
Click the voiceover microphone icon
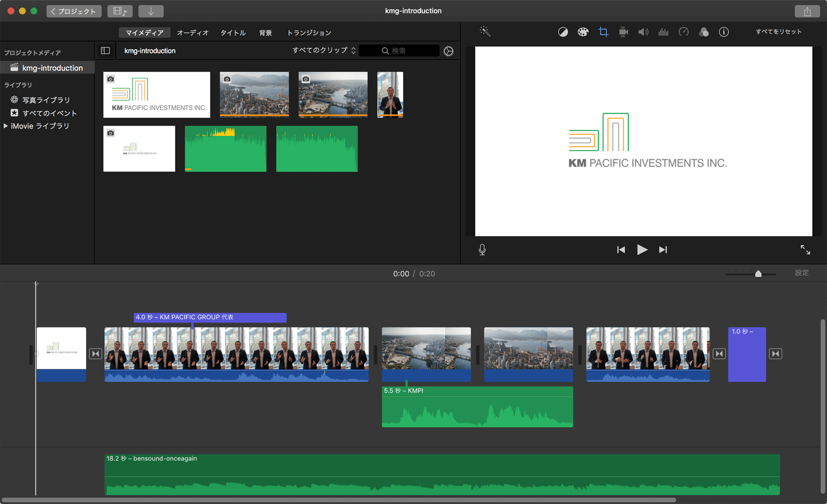coord(482,250)
